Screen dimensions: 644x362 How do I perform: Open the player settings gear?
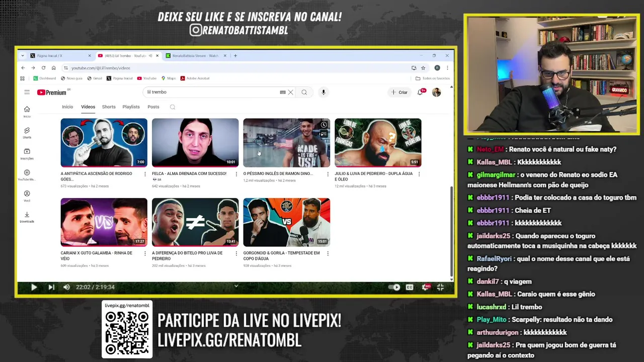click(426, 287)
